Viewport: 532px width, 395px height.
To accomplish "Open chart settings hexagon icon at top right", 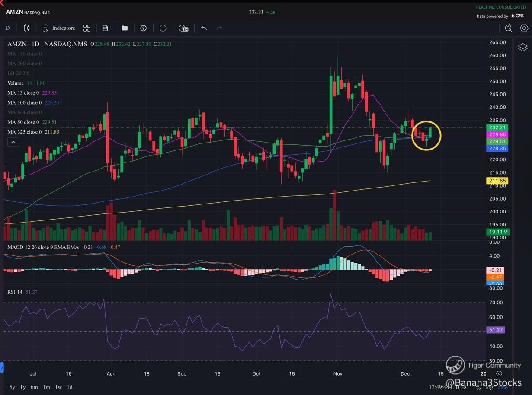I will pos(524,28).
